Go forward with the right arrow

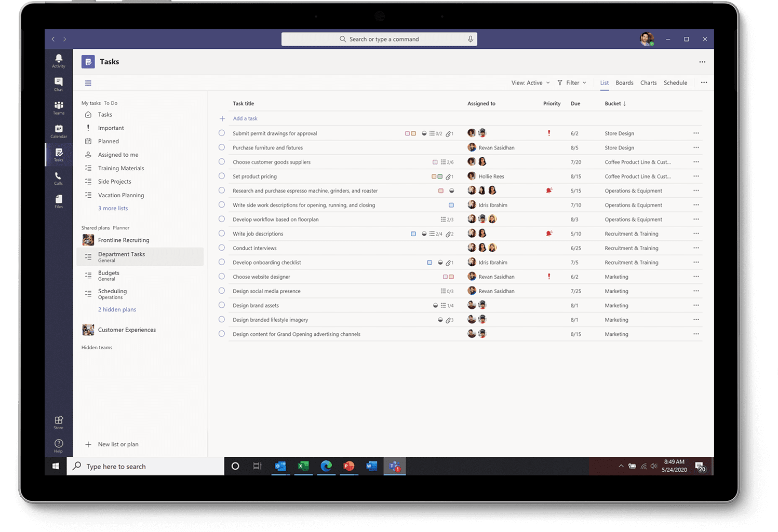tap(65, 39)
